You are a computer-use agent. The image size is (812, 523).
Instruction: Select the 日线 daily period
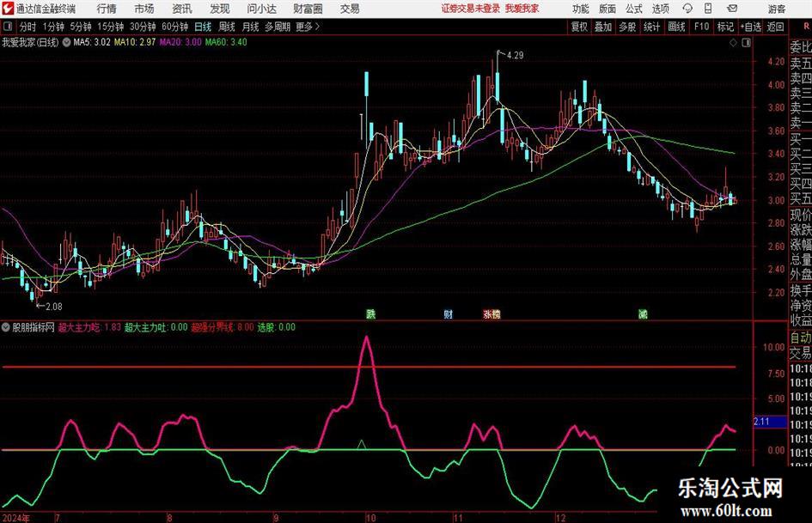point(203,27)
